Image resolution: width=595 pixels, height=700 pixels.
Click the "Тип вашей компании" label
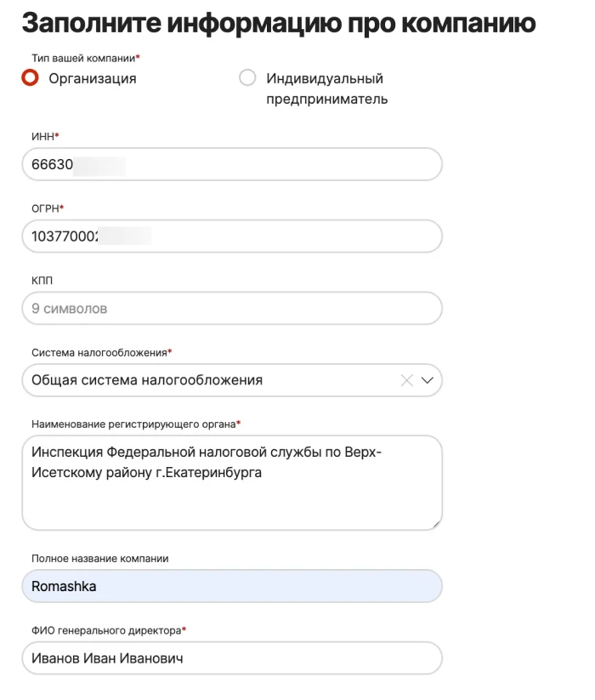pos(84,58)
